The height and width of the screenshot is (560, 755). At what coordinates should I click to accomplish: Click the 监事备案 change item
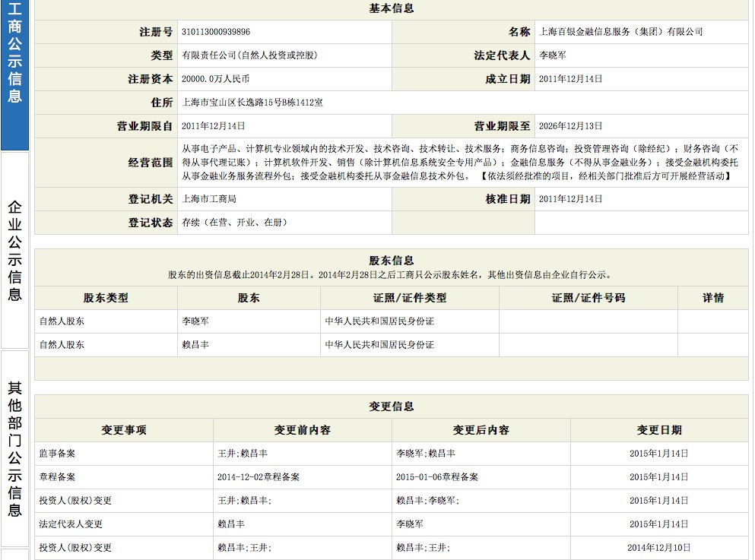click(57, 453)
